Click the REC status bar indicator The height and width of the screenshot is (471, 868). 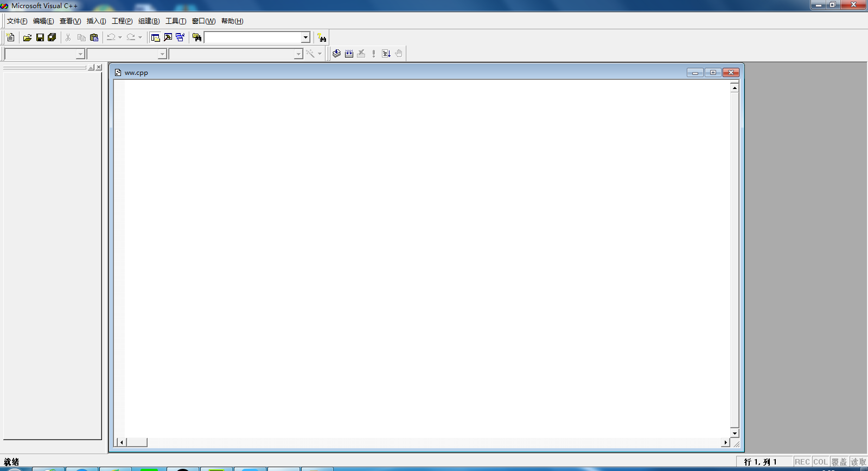(x=802, y=462)
